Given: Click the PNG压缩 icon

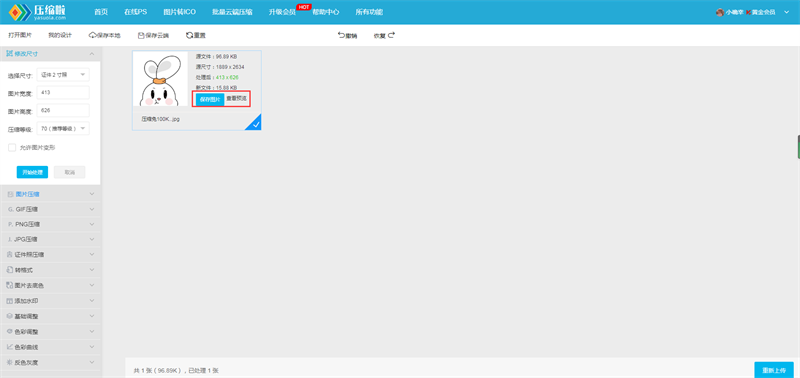Looking at the screenshot, I should coord(10,224).
